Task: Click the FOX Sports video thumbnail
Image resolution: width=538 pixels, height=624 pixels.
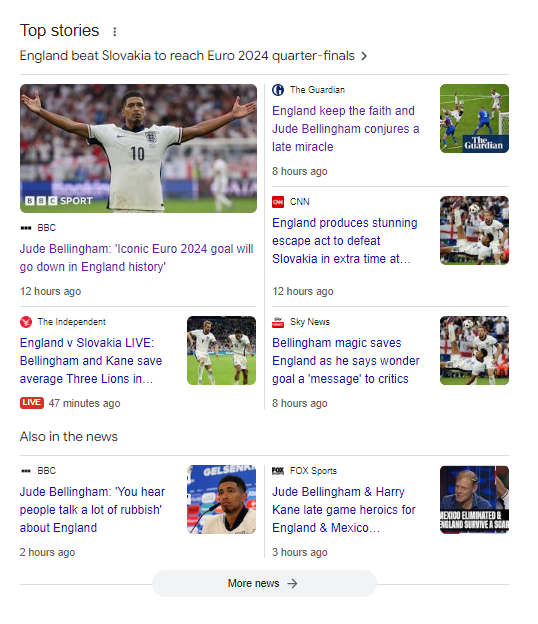Action: pyautogui.click(x=474, y=500)
